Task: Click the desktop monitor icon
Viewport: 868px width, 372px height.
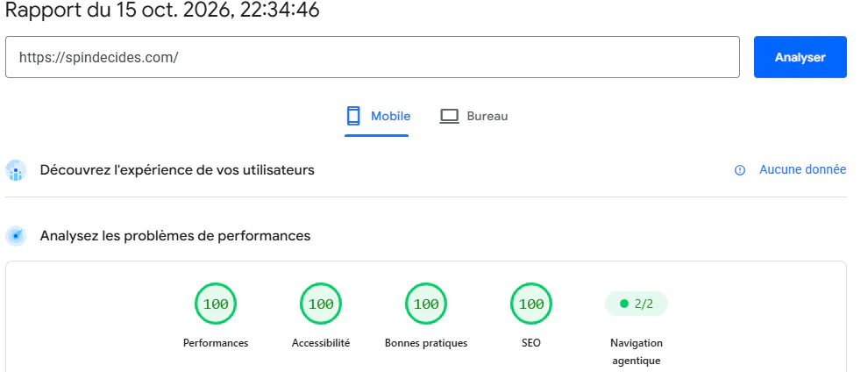Action: [x=450, y=116]
